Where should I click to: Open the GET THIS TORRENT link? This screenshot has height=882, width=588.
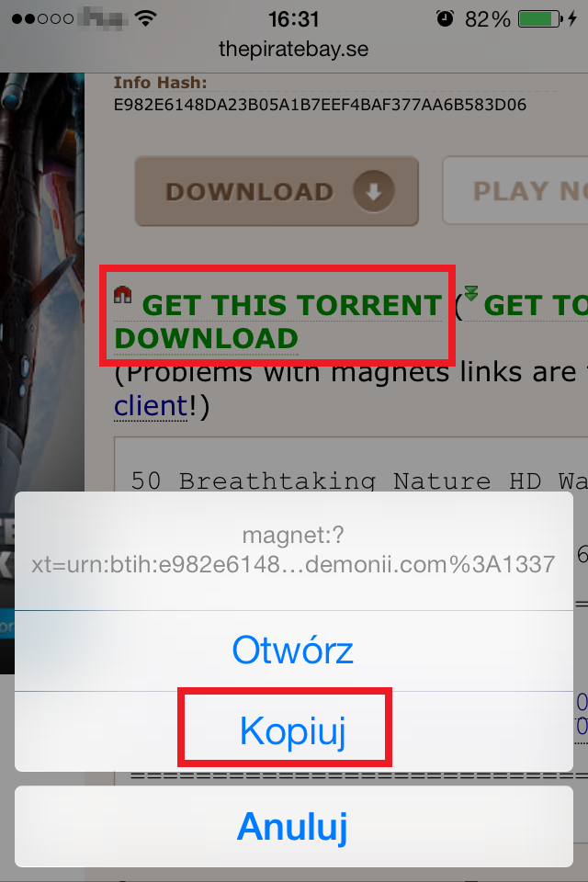click(278, 322)
